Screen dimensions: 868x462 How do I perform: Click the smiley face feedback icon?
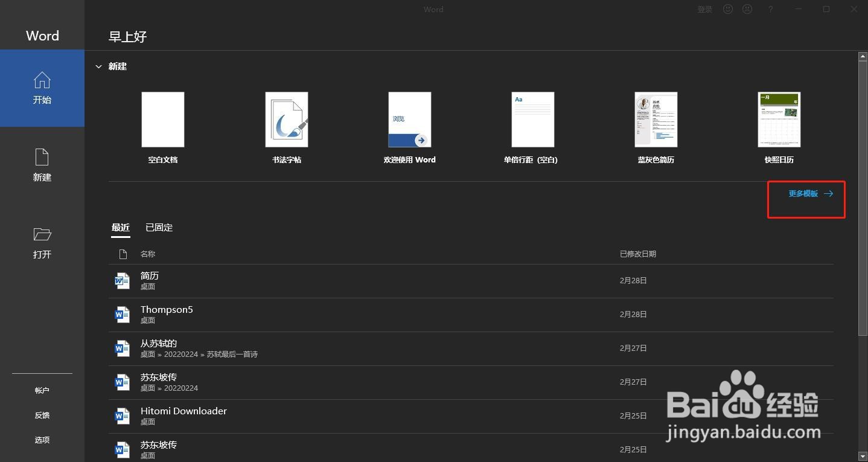[x=728, y=9]
